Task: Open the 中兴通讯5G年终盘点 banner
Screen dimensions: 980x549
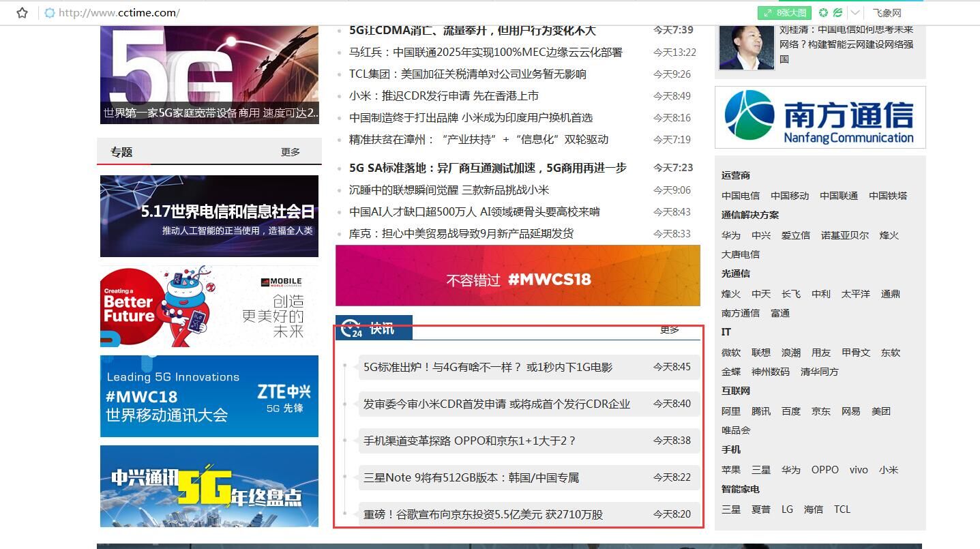Action: point(209,486)
